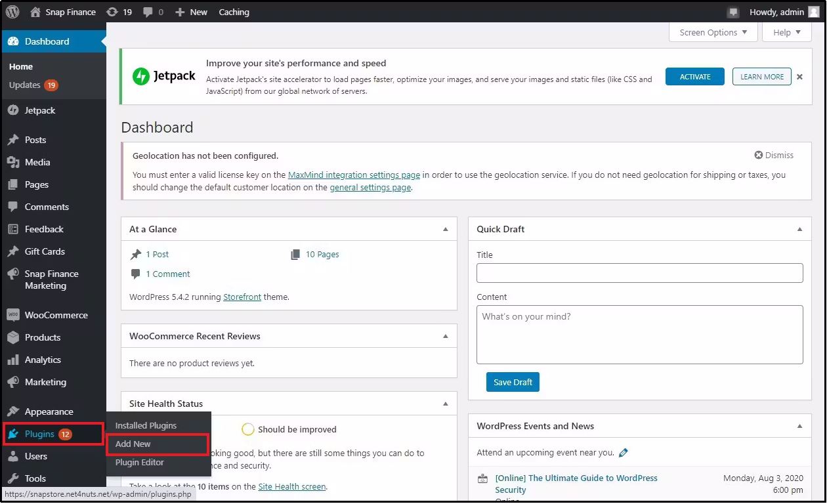Screen dimensions: 827x504
Task: Open the MaxMind integration settings page link
Action: coord(354,175)
